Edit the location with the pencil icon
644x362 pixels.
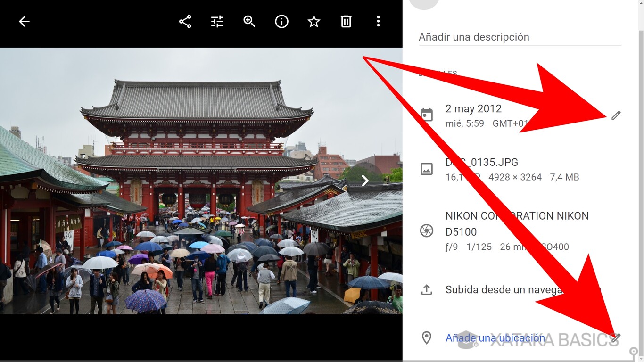(x=616, y=338)
